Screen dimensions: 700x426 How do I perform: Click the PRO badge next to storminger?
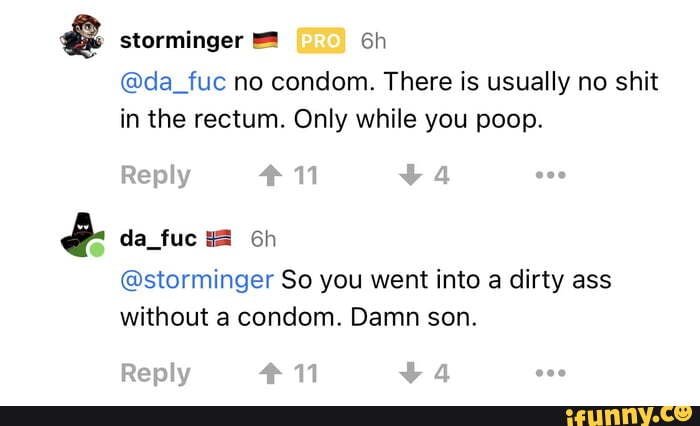tap(320, 41)
